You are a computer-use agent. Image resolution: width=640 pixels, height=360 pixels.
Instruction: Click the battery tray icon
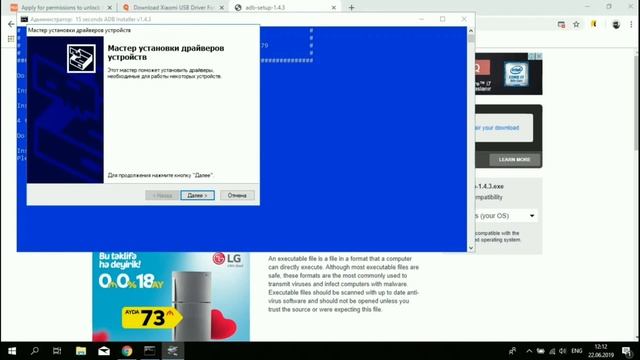(540, 351)
